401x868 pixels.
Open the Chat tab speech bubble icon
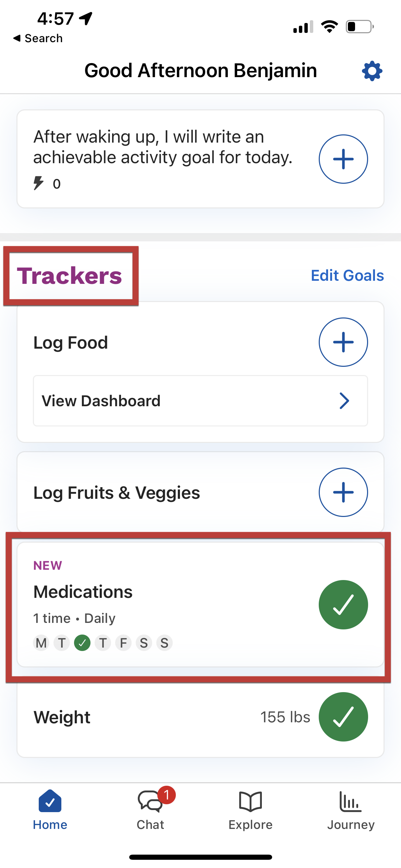point(150,801)
